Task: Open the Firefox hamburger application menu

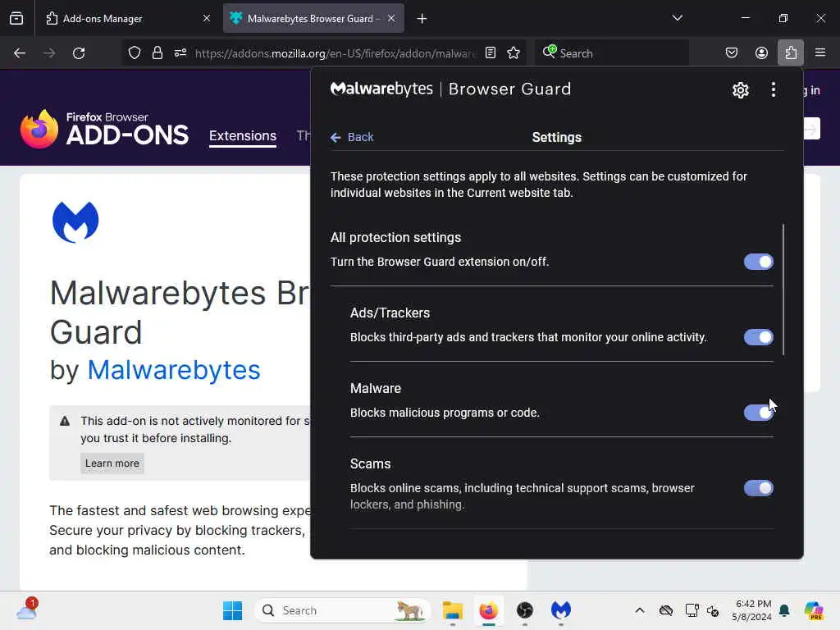Action: point(820,52)
